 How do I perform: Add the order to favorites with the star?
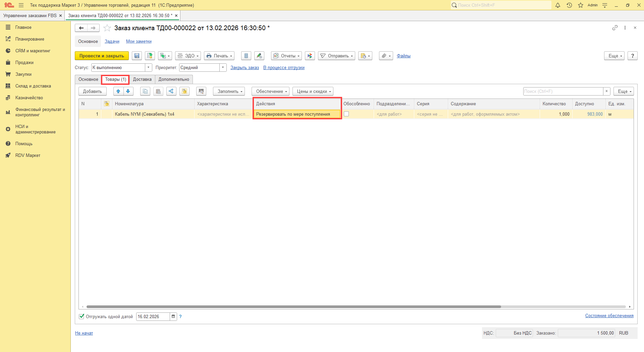click(107, 28)
